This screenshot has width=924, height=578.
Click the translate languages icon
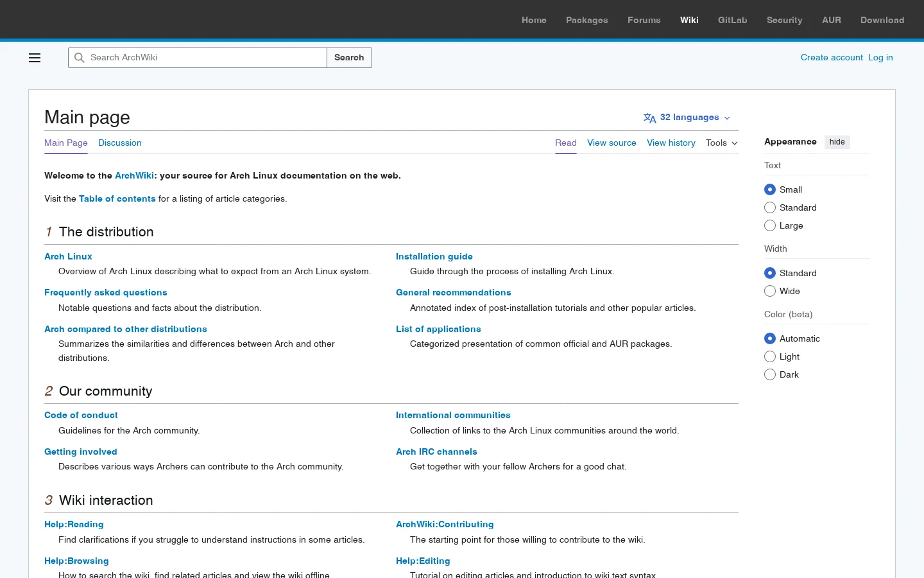click(649, 118)
